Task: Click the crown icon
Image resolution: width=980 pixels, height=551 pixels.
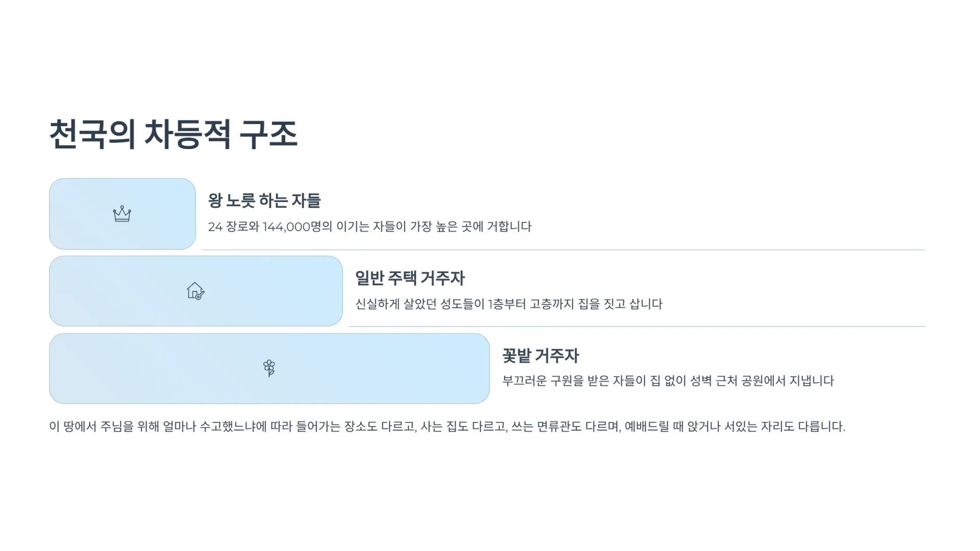Action: coord(122,214)
